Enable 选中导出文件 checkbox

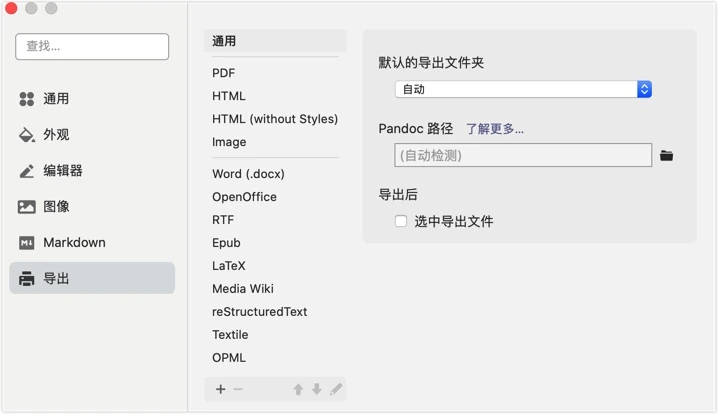click(401, 221)
